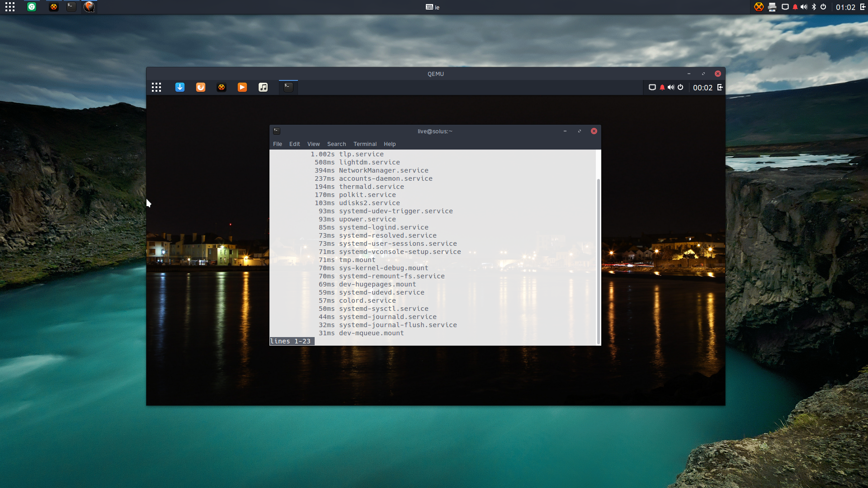Click the terminal window icon in live@solus titlebar

(277, 131)
